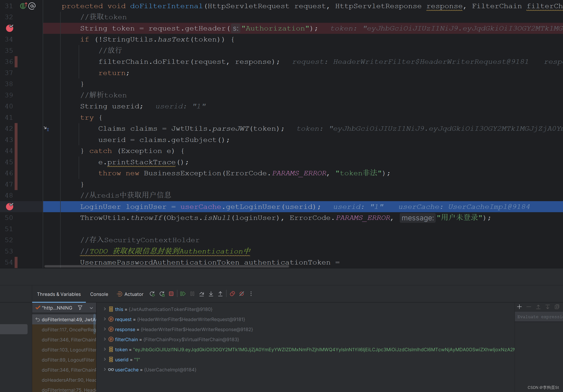
Task: Open the debugger more-actions menu
Action: coord(251,294)
